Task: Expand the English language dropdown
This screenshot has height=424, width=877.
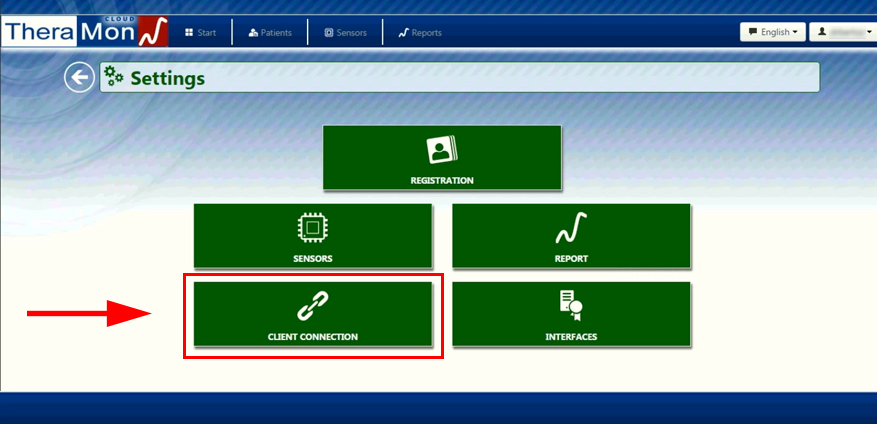Action: coord(772,32)
